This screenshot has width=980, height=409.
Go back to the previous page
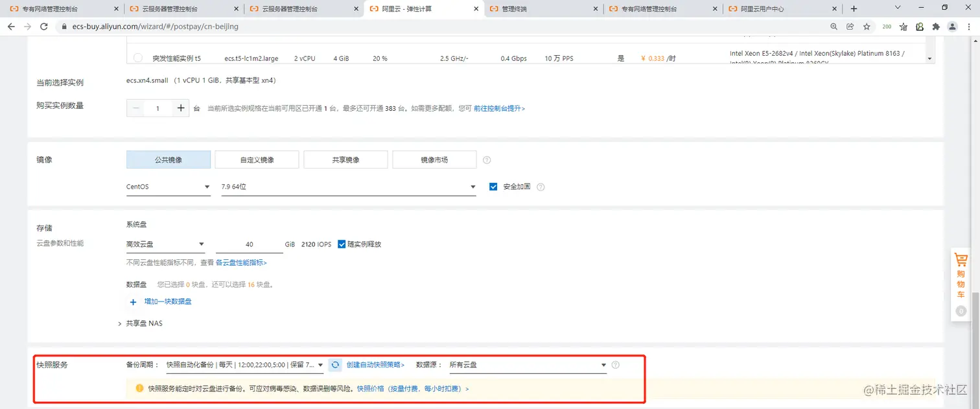(11, 27)
